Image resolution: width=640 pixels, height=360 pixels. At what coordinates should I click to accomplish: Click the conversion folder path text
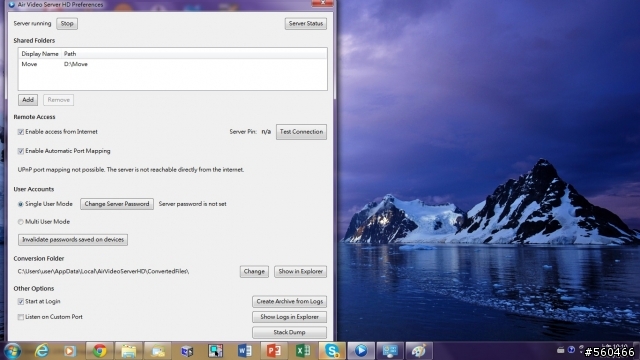point(103,271)
